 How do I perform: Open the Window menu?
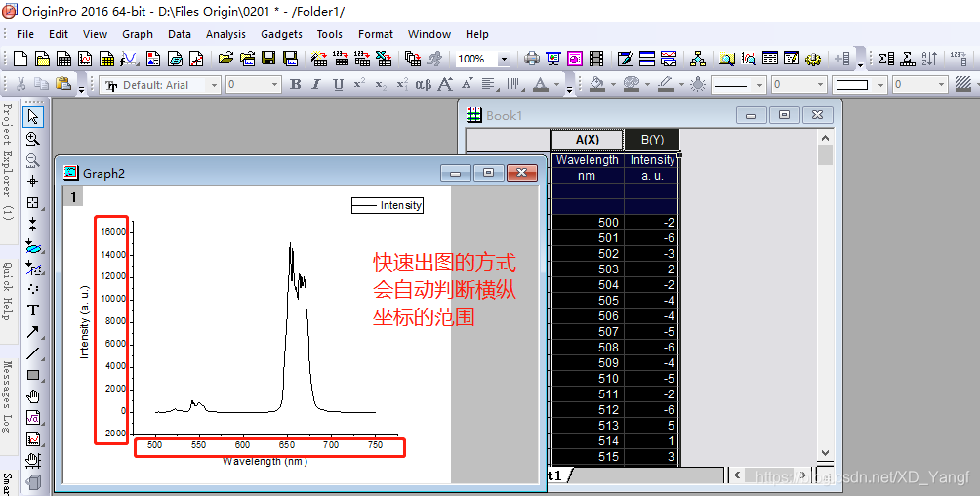[429, 34]
